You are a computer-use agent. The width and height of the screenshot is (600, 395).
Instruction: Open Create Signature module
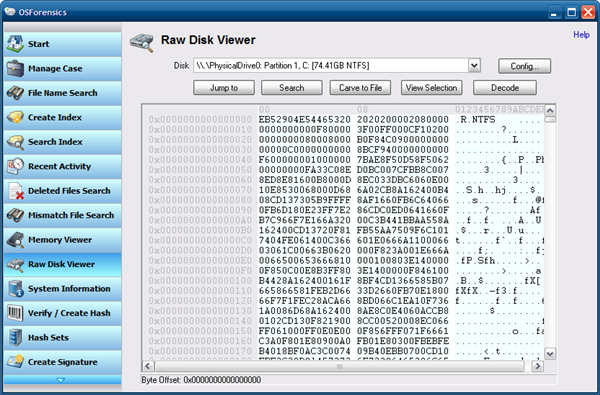(62, 362)
